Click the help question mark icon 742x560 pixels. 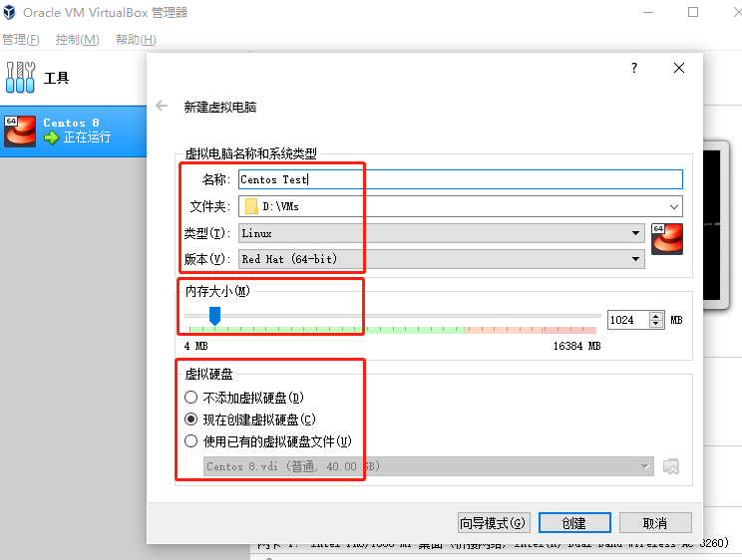point(634,68)
